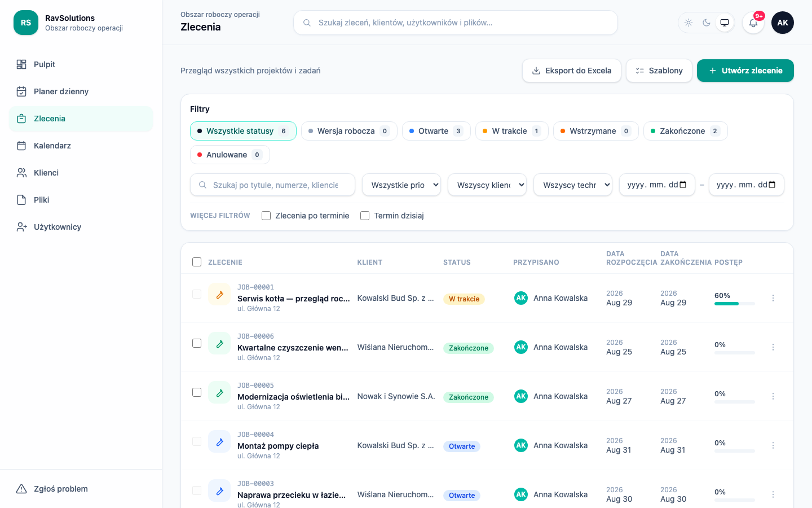Image resolution: width=812 pixels, height=508 pixels.
Task: Open row actions menu for JOB-00003
Action: [773, 494]
